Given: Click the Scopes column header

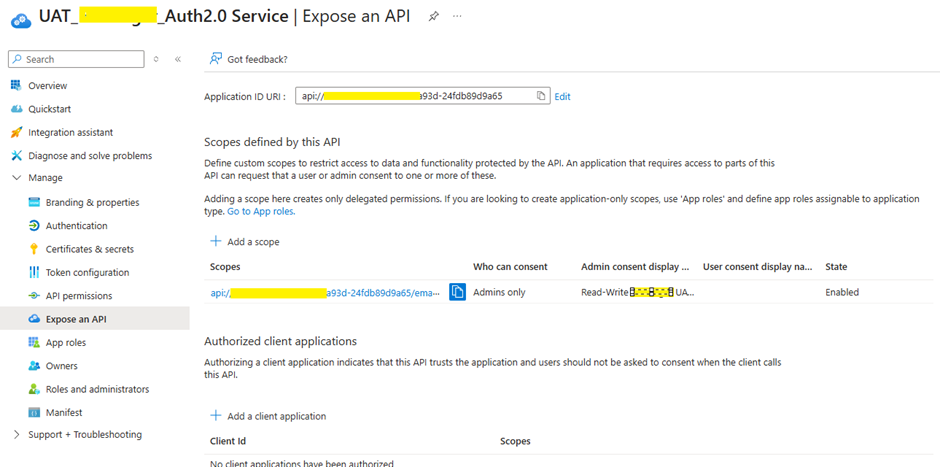Looking at the screenshot, I should pos(225,267).
